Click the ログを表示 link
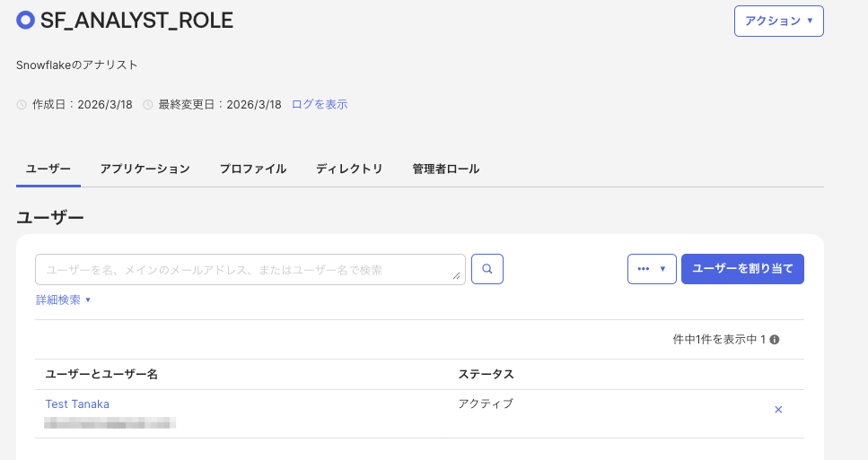This screenshot has height=460, width=868. click(320, 105)
